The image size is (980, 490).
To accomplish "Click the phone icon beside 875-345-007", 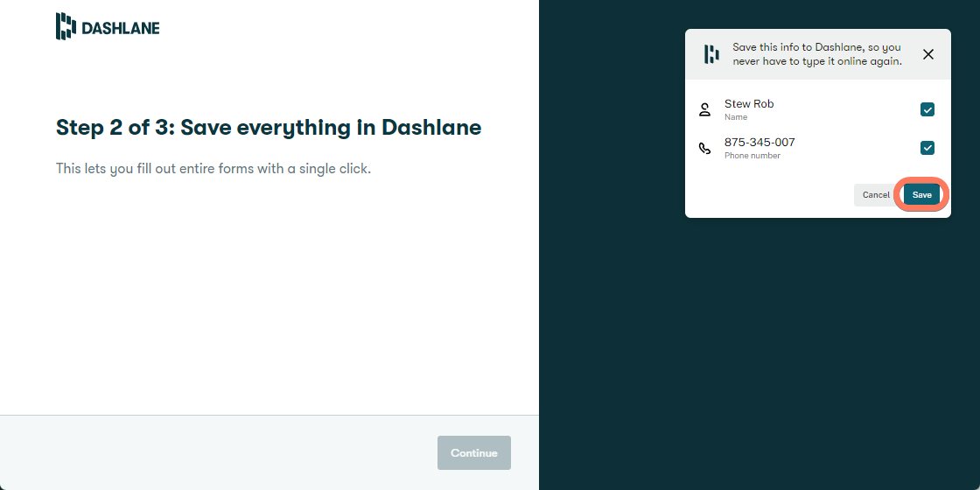I will pyautogui.click(x=705, y=148).
